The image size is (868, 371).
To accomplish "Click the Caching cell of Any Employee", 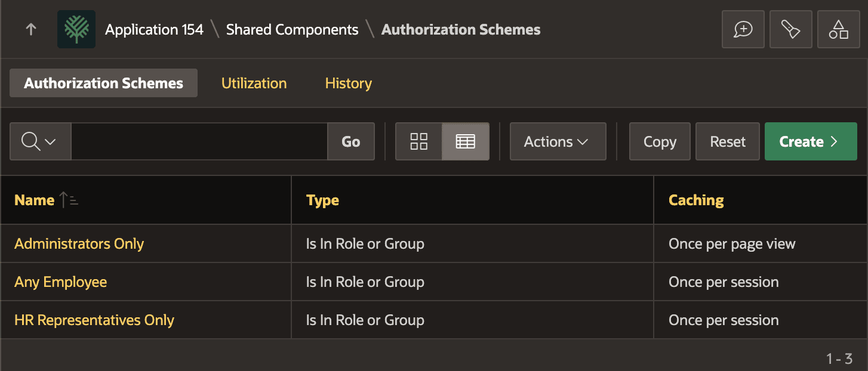I will (761, 282).
